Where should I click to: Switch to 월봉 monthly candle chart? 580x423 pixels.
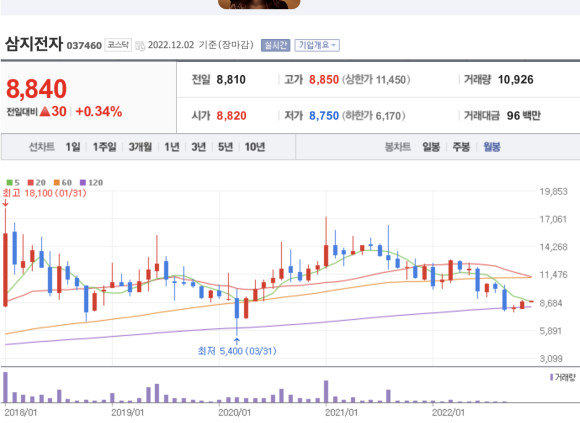492,147
